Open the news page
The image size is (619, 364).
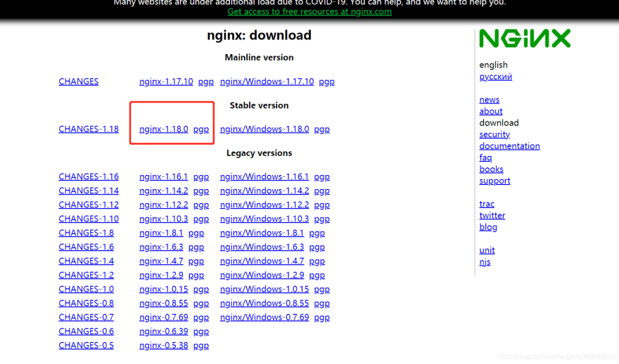[x=490, y=99]
